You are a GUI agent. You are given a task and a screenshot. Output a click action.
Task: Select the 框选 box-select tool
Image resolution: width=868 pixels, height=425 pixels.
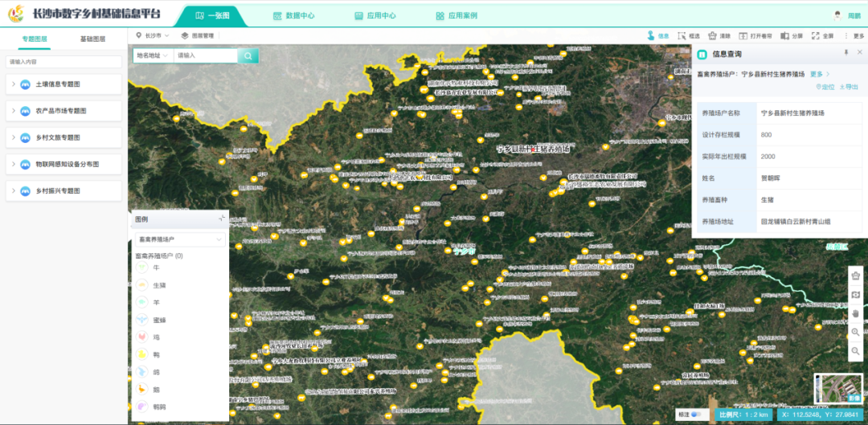tap(689, 36)
